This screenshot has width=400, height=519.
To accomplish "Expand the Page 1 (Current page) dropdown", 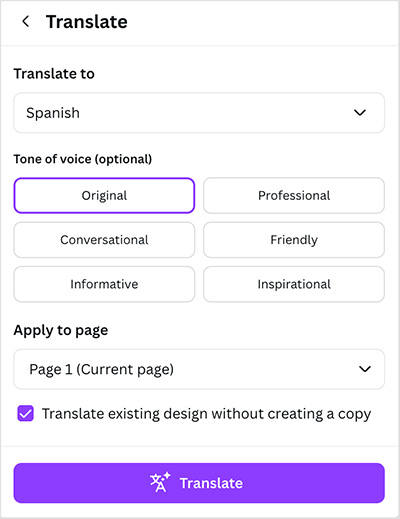I will point(199,369).
